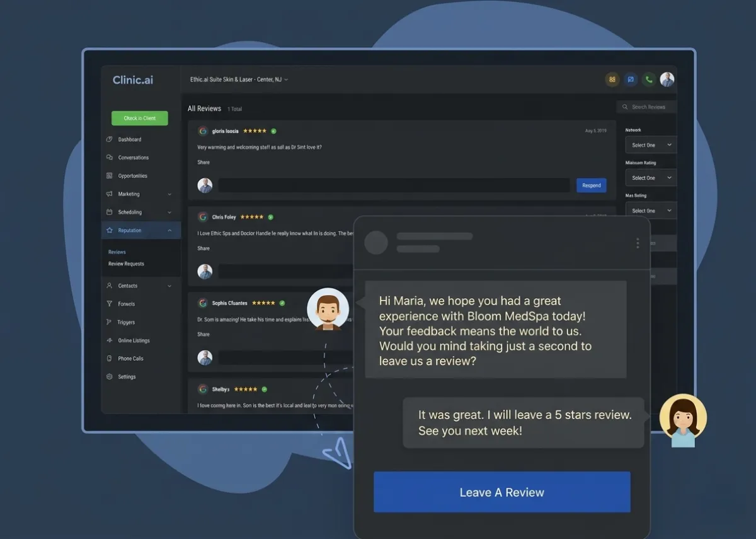Click Share on Chris Foley review
Screen dimensions: 756x539
coord(203,248)
